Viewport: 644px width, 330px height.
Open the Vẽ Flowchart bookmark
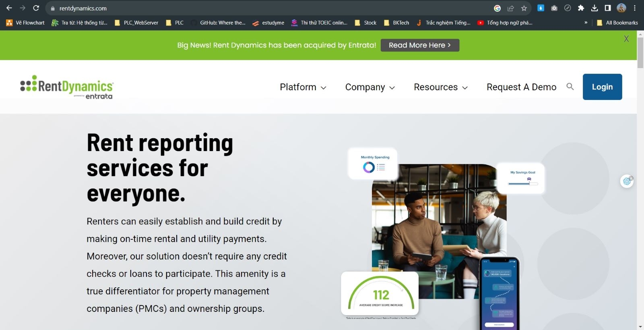(25, 23)
